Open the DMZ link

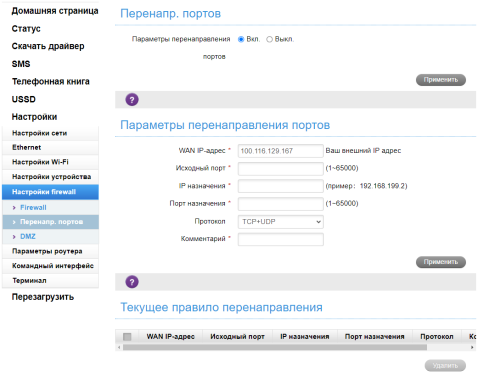28,237
